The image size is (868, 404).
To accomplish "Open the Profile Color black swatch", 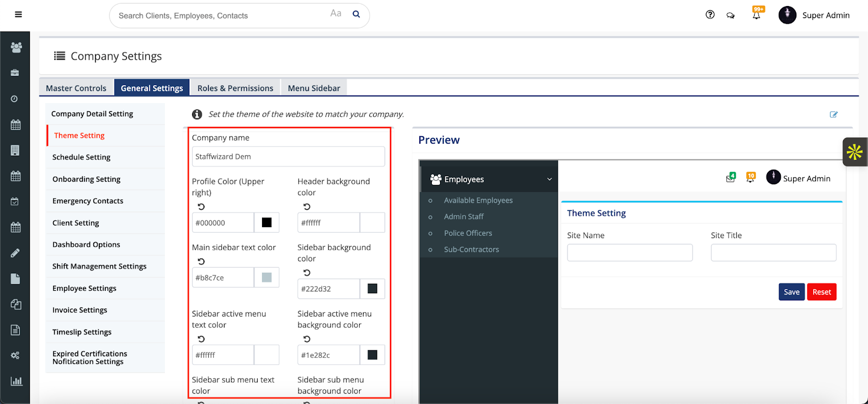I will (x=267, y=222).
